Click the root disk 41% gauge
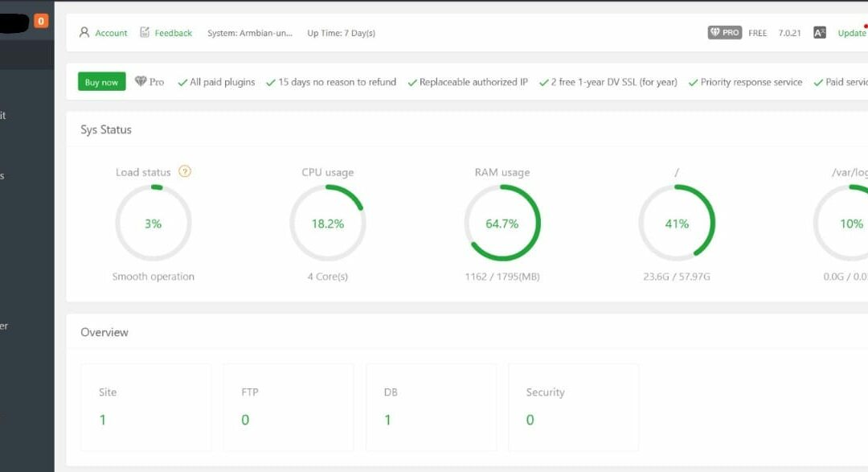868x472 pixels. 677,224
